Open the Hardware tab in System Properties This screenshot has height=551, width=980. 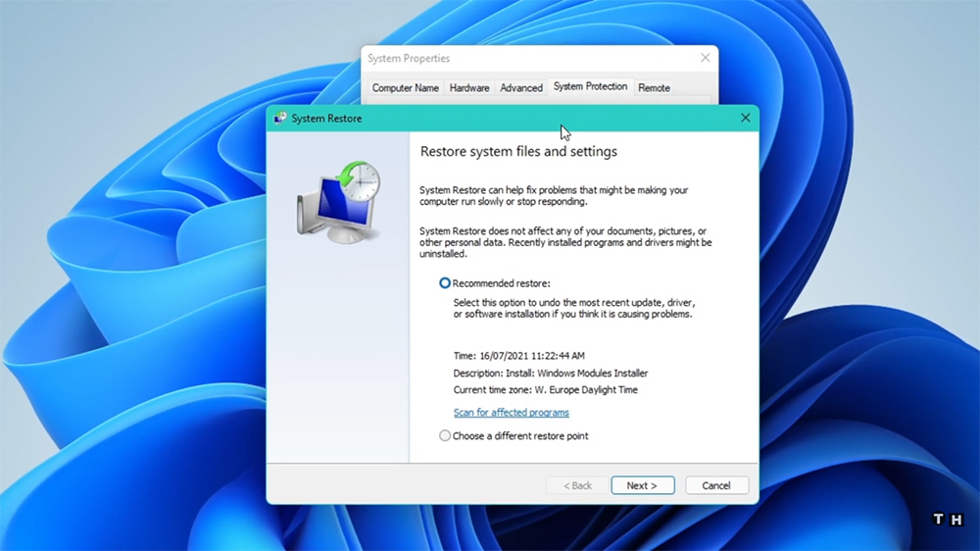[x=469, y=88]
